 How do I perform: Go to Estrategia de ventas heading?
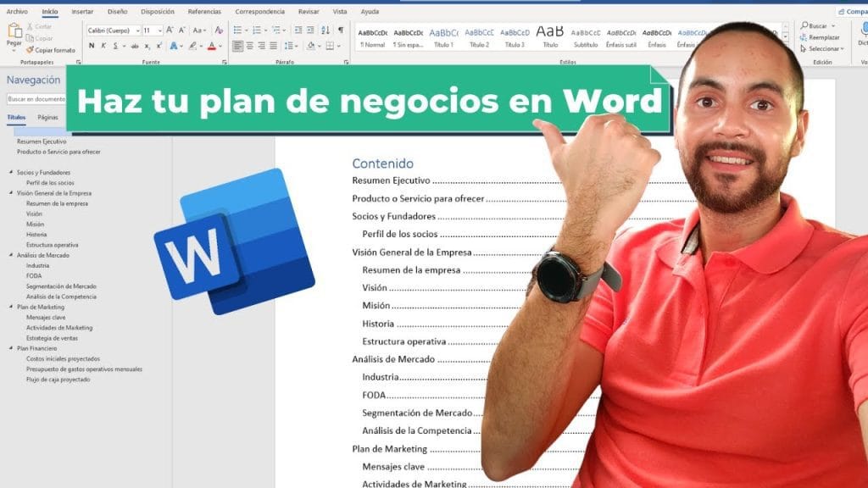pos(52,338)
